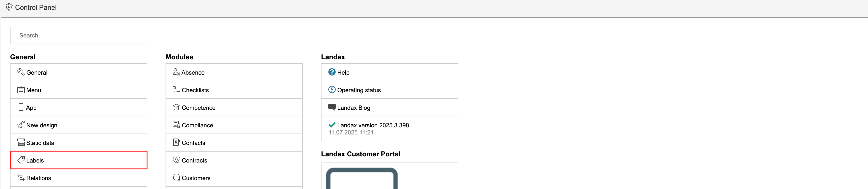Screen dimensions: 868x189
Task: Open the Operating status link
Action: coord(359,90)
